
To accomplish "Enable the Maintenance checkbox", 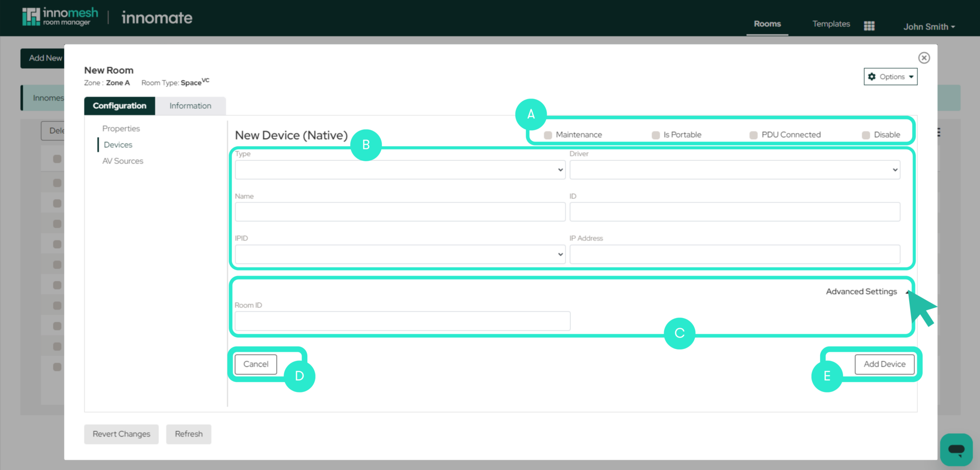I will point(547,135).
